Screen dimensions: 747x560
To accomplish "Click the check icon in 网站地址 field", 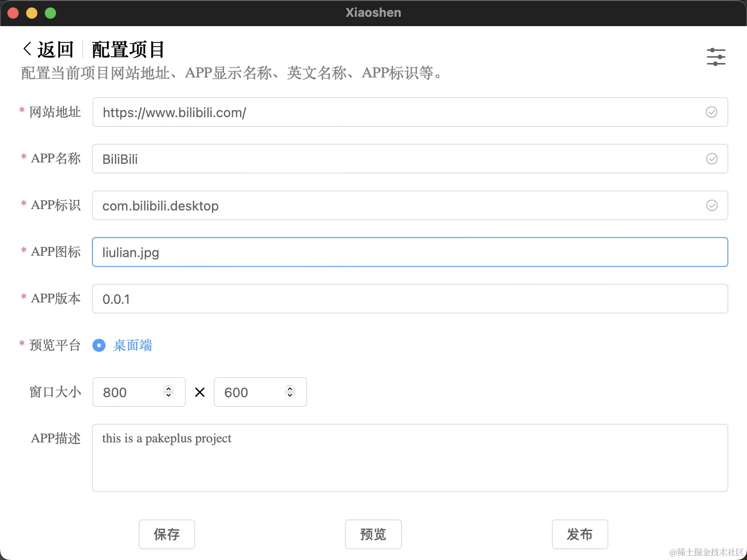I will click(712, 112).
